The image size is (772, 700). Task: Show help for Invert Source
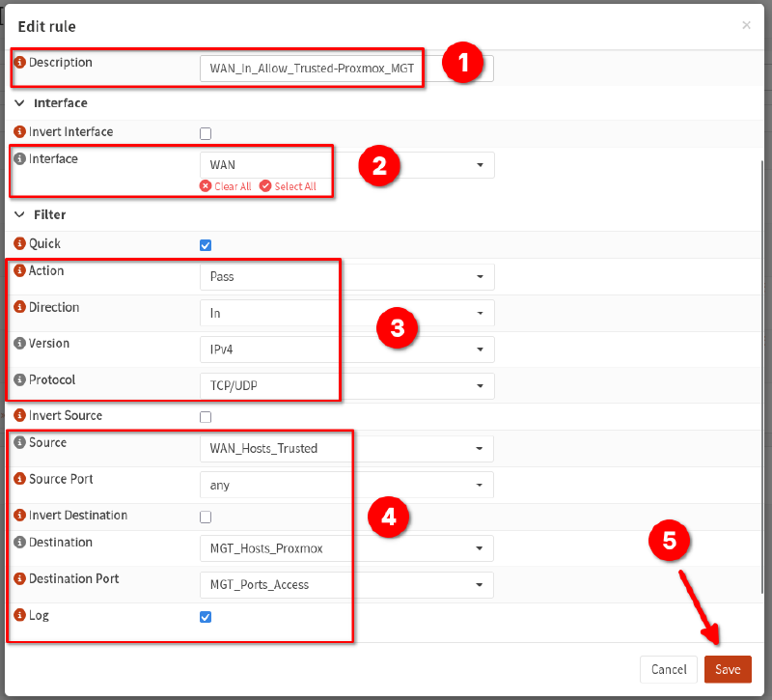tap(19, 415)
